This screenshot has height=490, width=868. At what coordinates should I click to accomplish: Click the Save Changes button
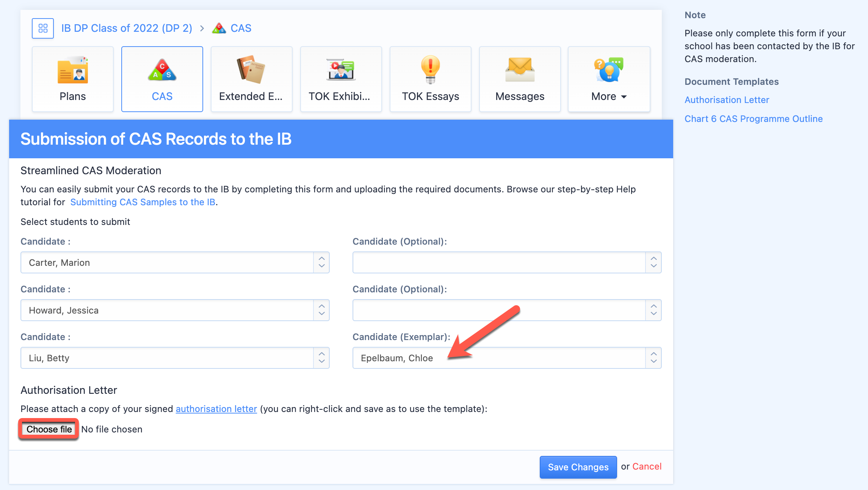coord(578,467)
